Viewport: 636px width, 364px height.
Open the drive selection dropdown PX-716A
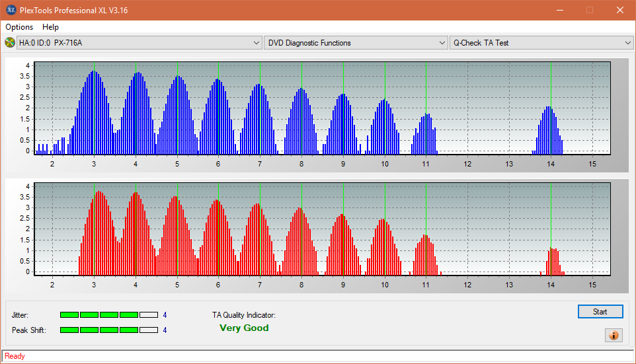click(x=139, y=42)
